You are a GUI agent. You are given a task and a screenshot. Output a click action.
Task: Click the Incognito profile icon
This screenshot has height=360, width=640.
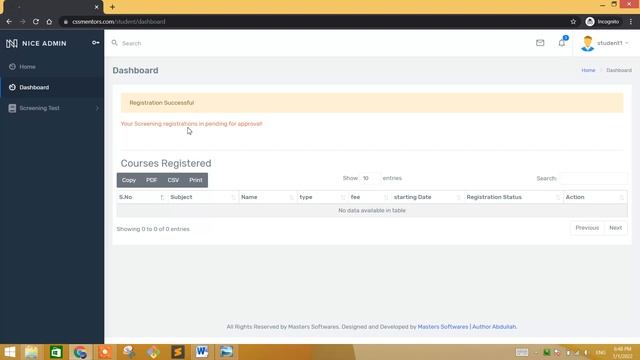pos(590,22)
